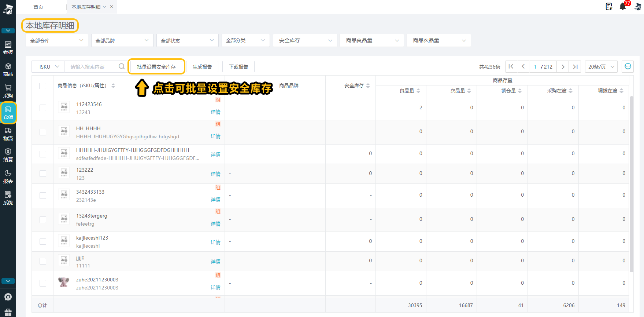This screenshot has height=317, width=644.
Task: Click the sidebar's bottom chevron button
Action: pyautogui.click(x=8, y=281)
